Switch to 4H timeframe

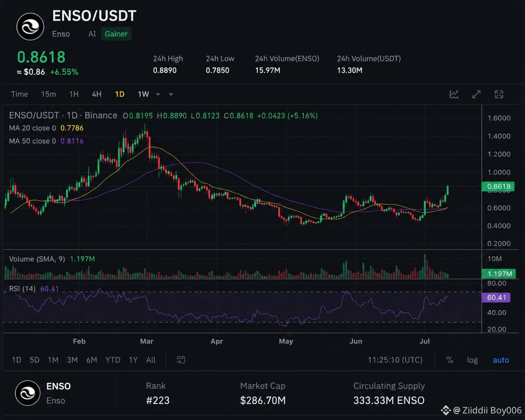(97, 94)
